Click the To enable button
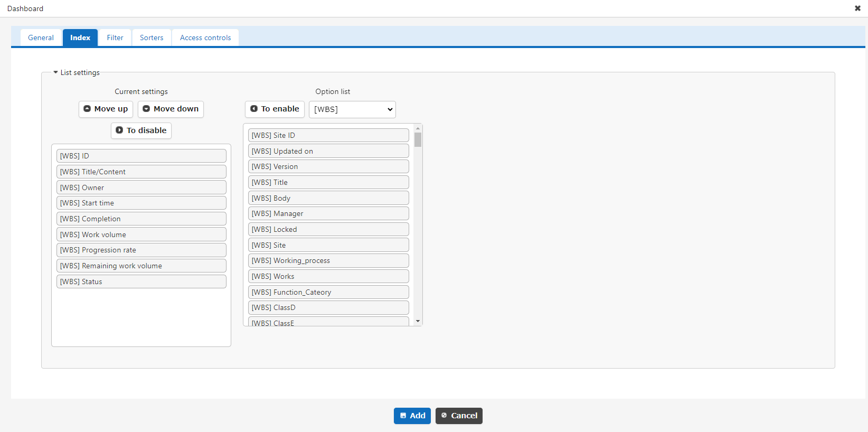The width and height of the screenshot is (868, 432). tap(275, 109)
